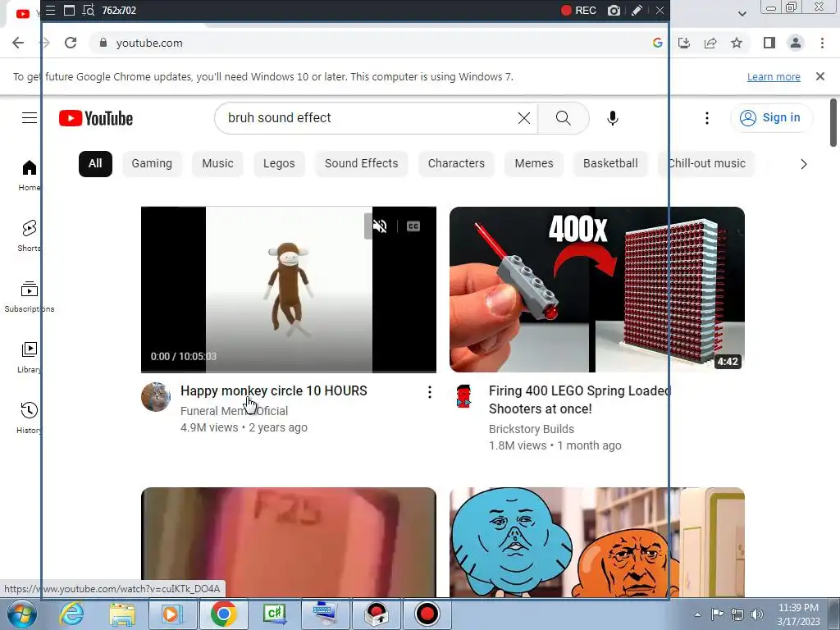840x630 pixels.
Task: Click the youtube.com address bar
Action: [x=370, y=43]
